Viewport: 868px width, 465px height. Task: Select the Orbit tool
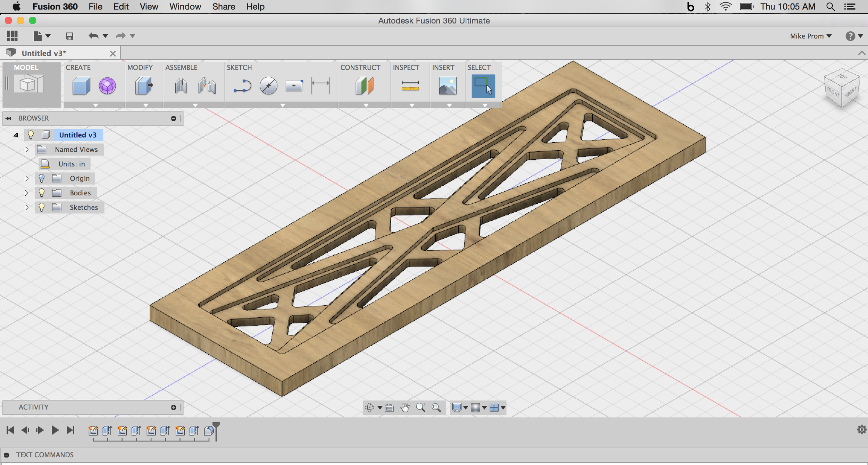369,408
